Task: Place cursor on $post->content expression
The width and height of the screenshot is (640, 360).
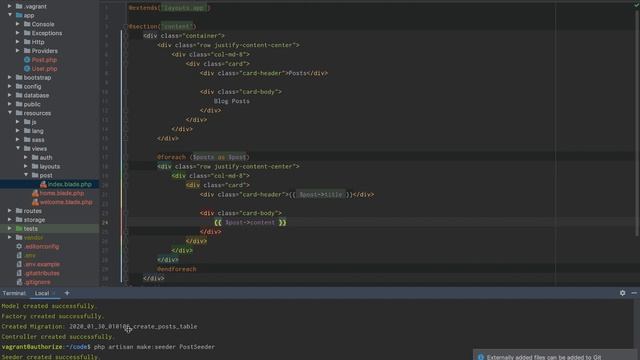Action: [x=250, y=222]
